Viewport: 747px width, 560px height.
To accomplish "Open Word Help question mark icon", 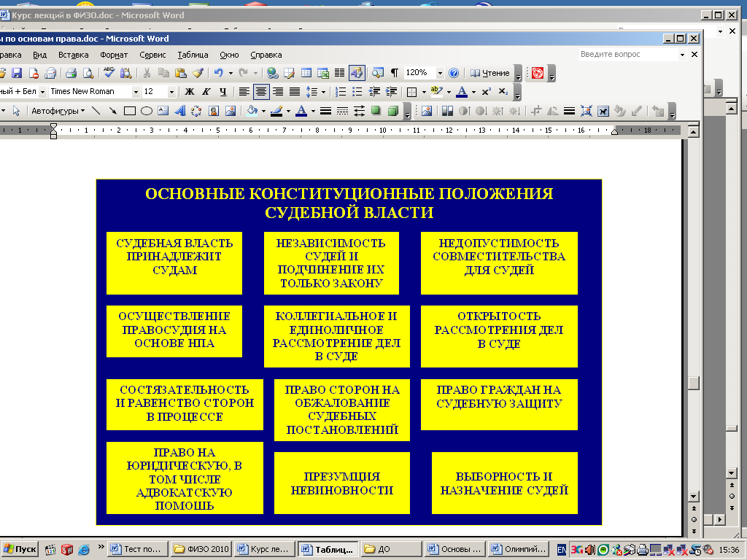I will tap(454, 73).
